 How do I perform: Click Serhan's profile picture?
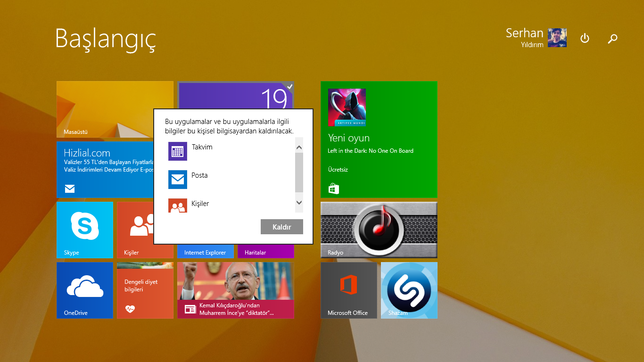pos(557,38)
